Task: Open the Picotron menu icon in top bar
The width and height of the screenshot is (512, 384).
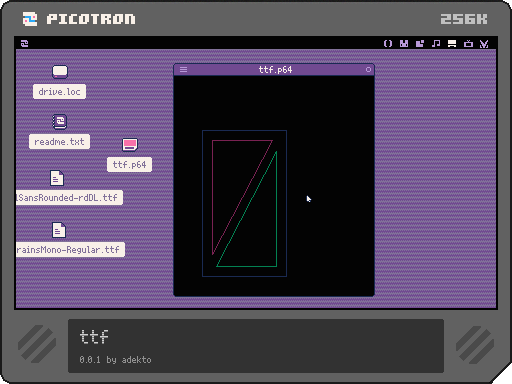Action: pyautogui.click(x=24, y=43)
